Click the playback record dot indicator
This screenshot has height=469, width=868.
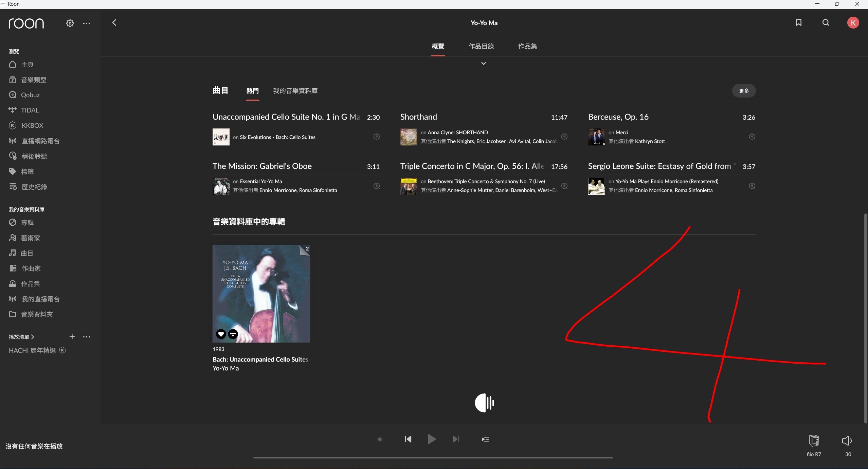(x=380, y=439)
